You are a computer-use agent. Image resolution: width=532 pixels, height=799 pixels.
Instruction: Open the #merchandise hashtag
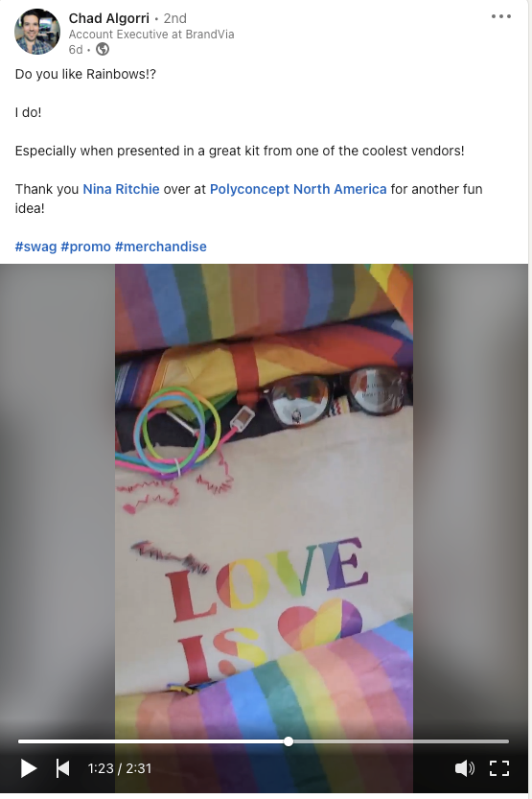(x=160, y=247)
